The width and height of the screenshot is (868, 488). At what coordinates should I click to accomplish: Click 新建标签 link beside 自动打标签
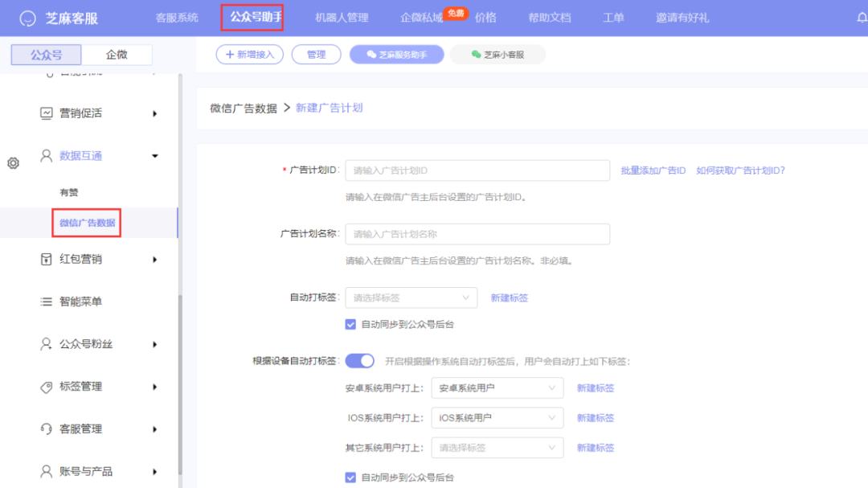510,298
